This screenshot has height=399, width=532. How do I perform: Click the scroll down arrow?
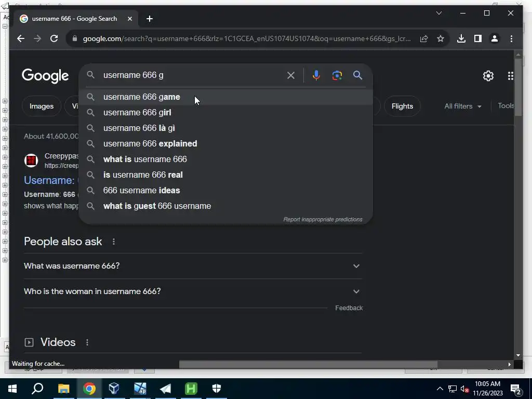pos(518,355)
